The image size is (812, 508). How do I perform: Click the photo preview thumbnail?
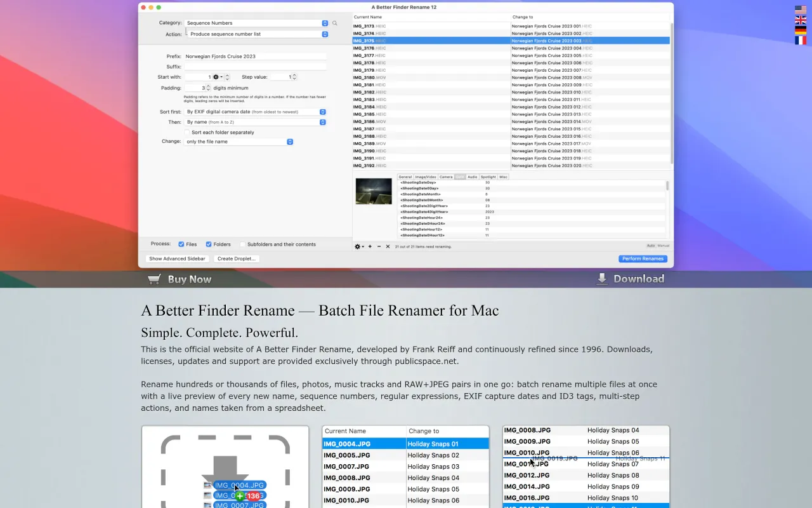coord(374,191)
